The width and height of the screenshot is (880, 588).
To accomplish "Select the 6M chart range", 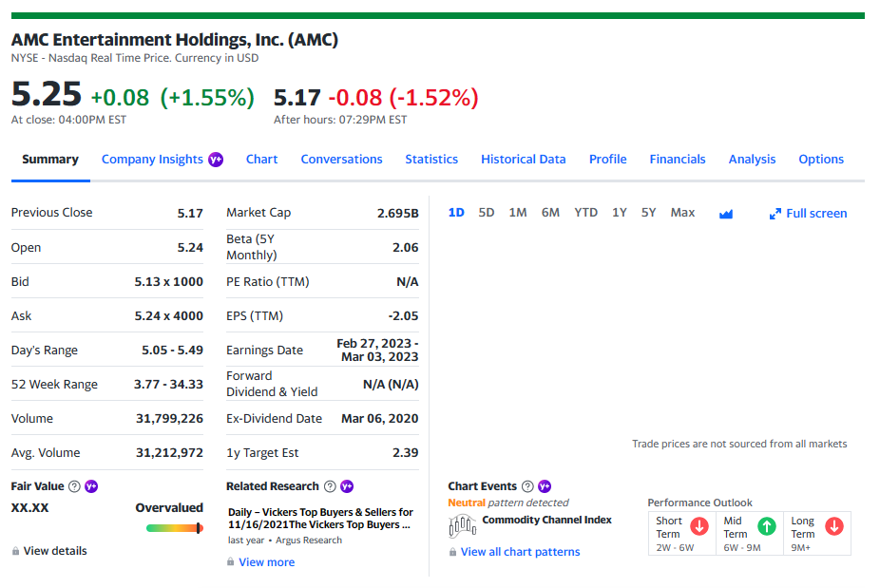I will 550,213.
